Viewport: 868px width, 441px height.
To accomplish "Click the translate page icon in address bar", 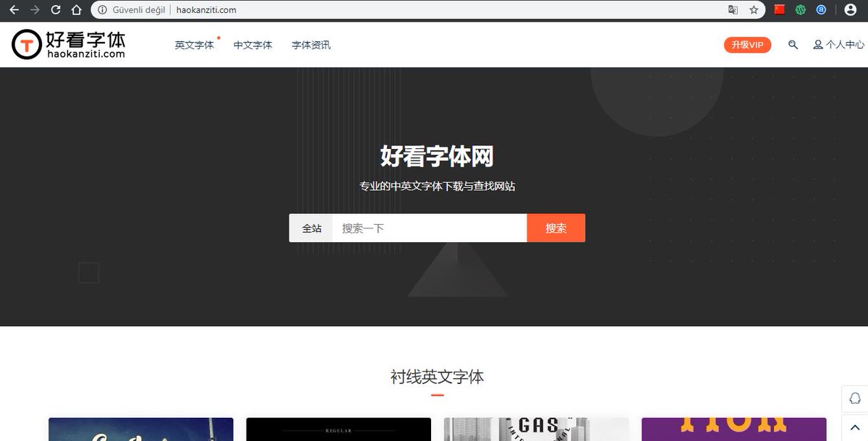I will pos(733,10).
